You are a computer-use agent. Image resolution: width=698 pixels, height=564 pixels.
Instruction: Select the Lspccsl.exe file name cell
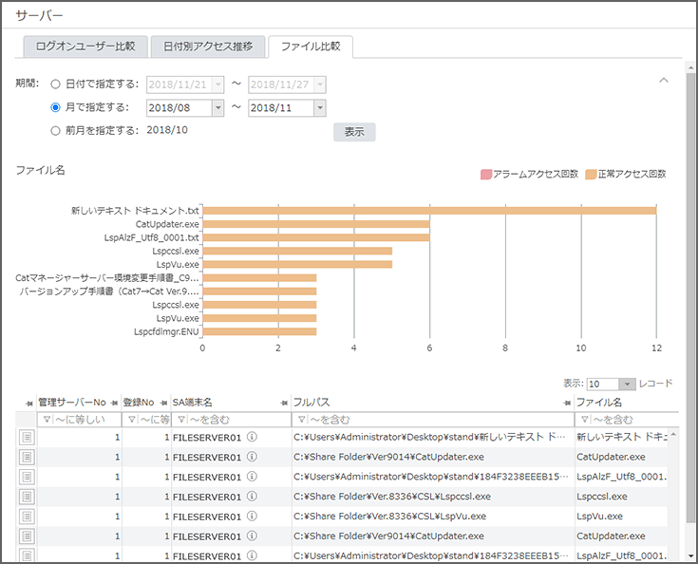coord(621,497)
